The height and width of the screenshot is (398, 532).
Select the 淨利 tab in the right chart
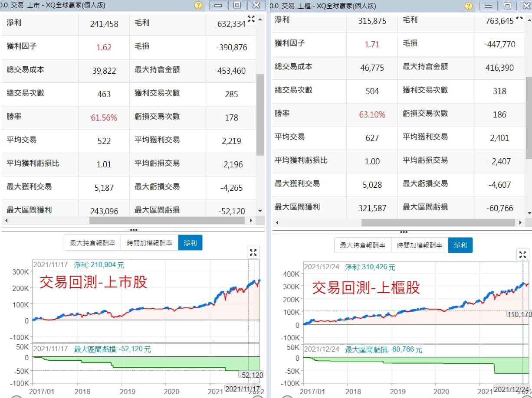[460, 245]
